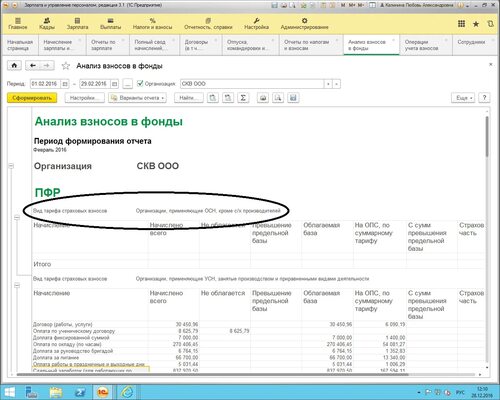Click the Сформировать button
Viewport: 500px width, 400px height.
tap(32, 98)
